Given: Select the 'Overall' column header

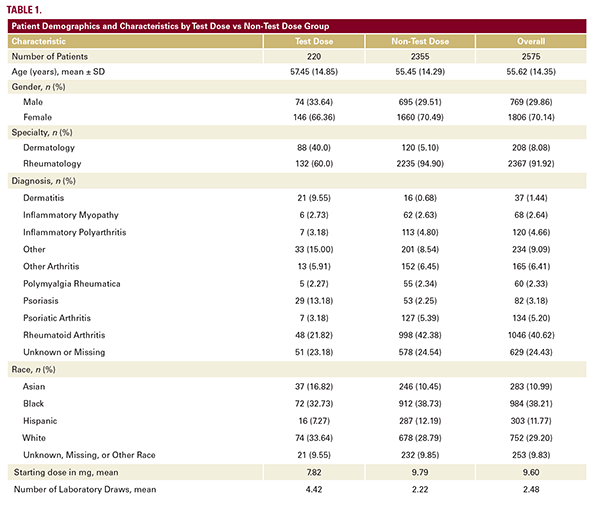Looking at the screenshot, I should [530, 41].
